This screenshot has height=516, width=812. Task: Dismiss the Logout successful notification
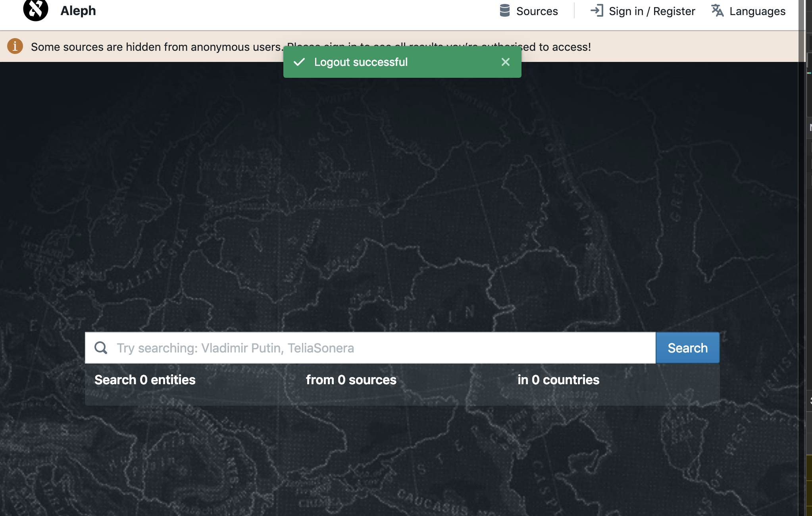[x=505, y=62]
